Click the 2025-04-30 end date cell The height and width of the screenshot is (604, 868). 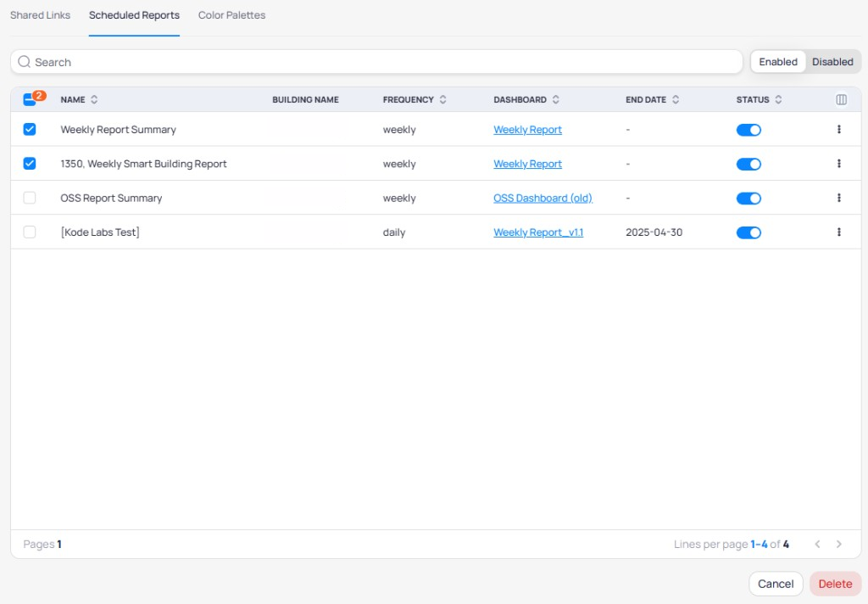tap(654, 232)
